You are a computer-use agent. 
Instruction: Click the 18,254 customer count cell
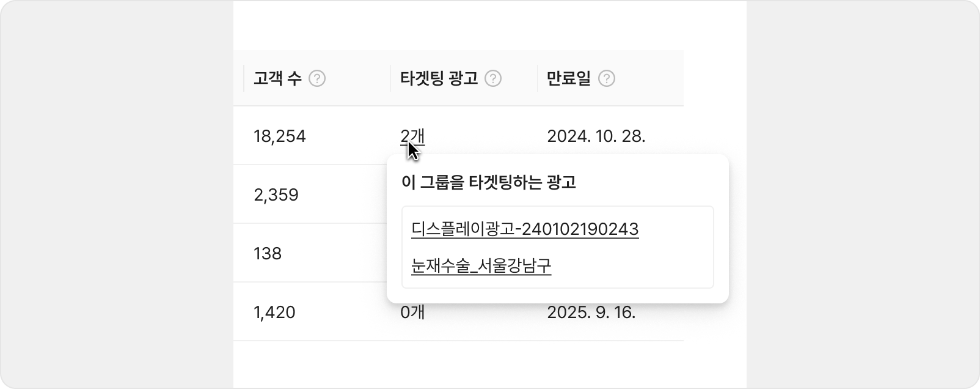(x=279, y=136)
